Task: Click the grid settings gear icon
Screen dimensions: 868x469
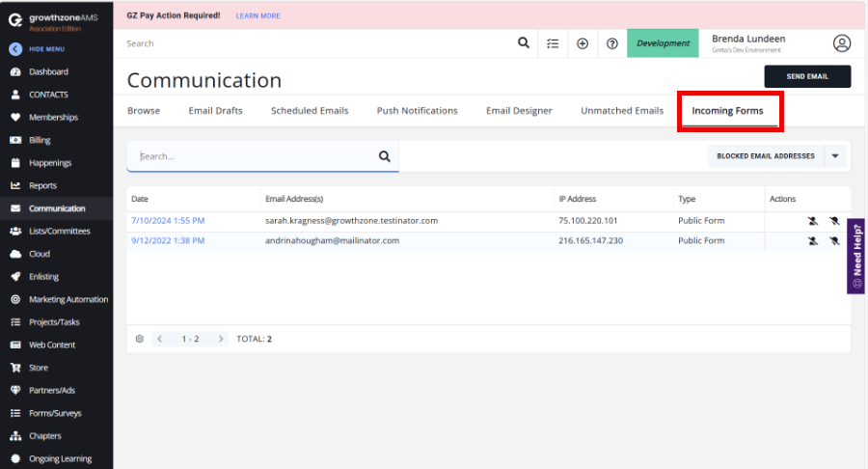Action: tap(140, 339)
